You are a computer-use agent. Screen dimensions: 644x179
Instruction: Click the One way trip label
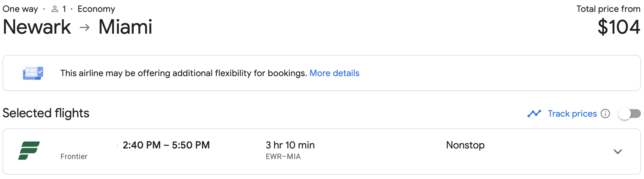pos(20,9)
